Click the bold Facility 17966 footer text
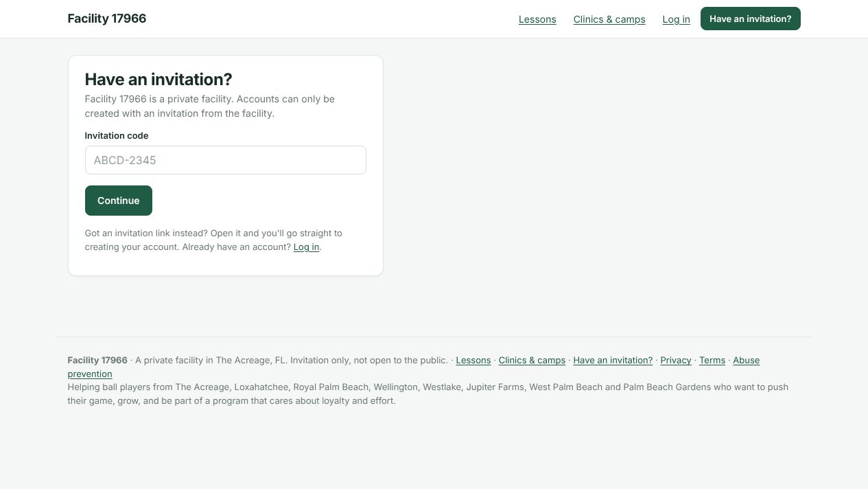Screen dimensions: 868x489 coord(97,360)
